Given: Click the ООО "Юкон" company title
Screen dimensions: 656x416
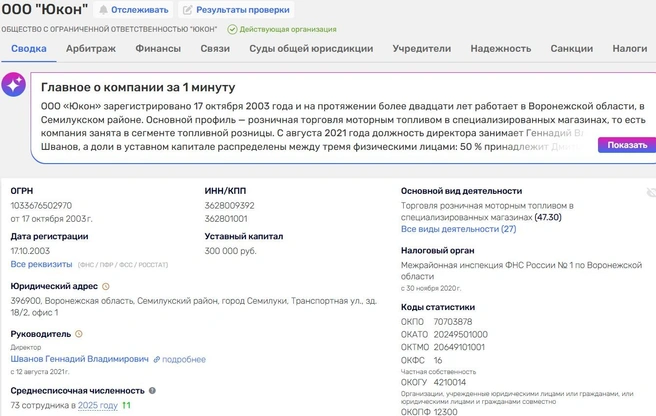Looking at the screenshot, I should click(x=45, y=9).
